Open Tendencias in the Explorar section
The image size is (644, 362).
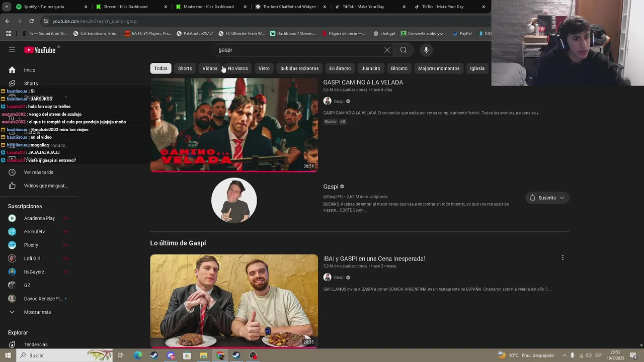[39, 344]
